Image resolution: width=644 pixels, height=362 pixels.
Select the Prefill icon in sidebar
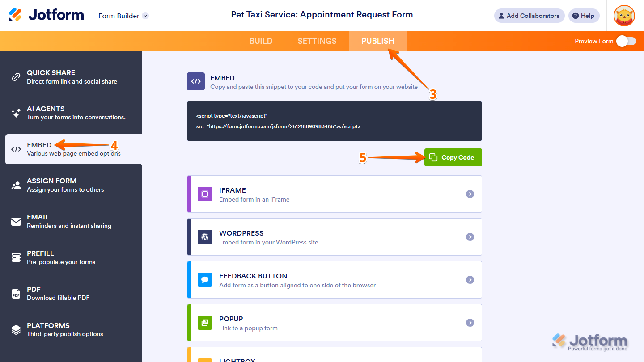coord(16,257)
